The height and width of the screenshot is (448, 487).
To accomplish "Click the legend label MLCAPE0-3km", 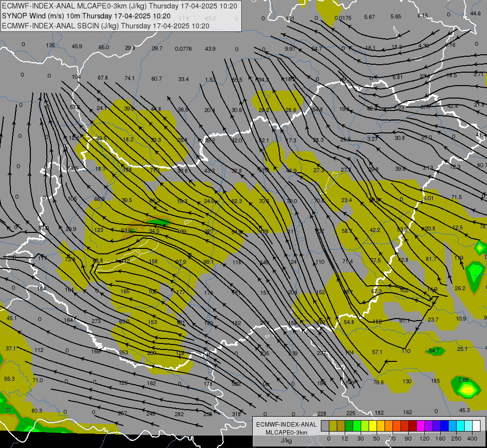I will coord(287,433).
